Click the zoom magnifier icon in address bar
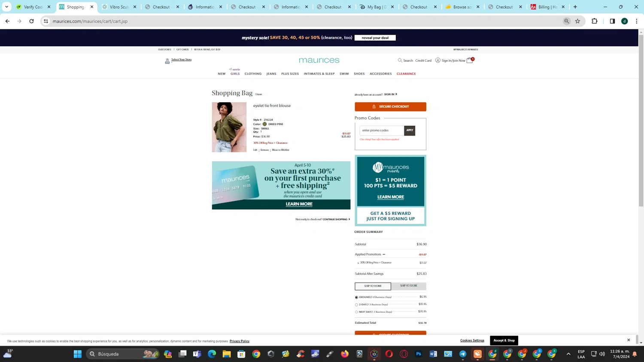The image size is (644, 362). point(567,21)
